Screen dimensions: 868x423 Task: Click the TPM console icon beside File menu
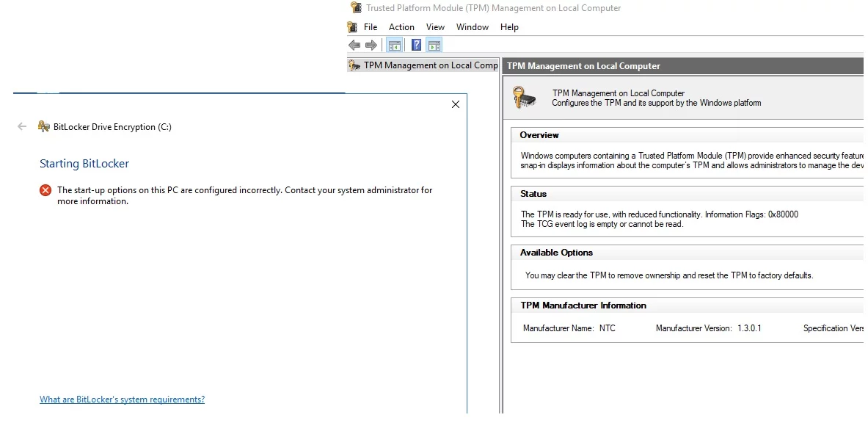pyautogui.click(x=353, y=27)
